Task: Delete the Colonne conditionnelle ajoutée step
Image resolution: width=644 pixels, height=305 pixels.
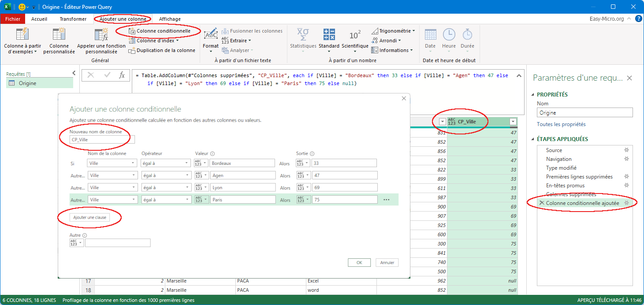Action: 542,203
